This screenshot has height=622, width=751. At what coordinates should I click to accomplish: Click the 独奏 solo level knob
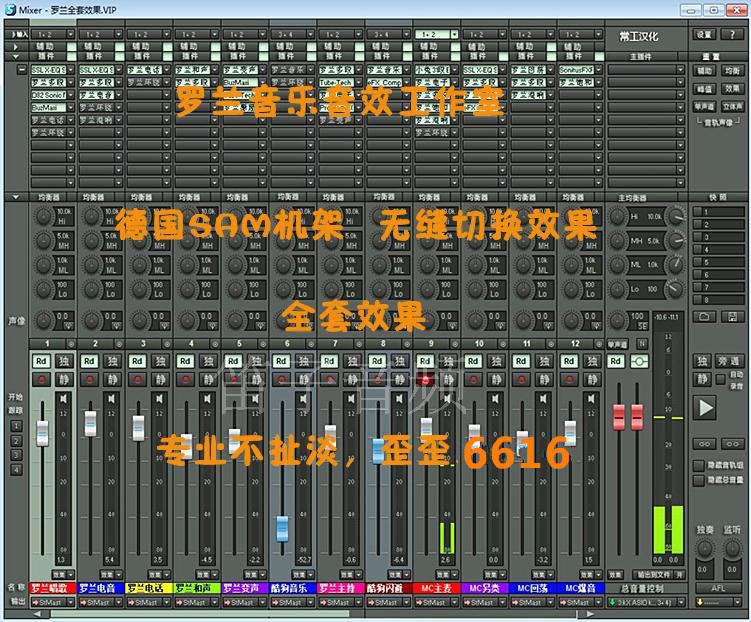click(705, 549)
